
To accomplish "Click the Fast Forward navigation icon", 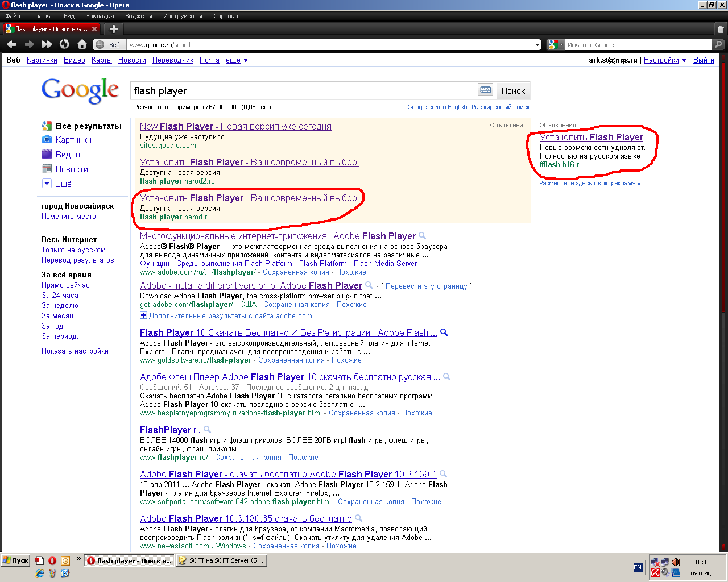I will click(x=47, y=44).
